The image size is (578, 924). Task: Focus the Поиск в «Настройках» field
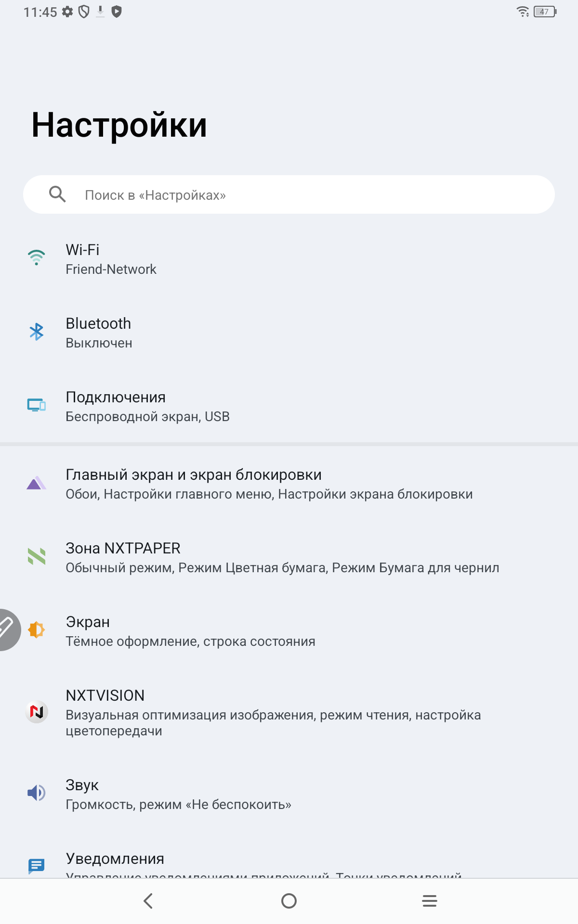308,195
